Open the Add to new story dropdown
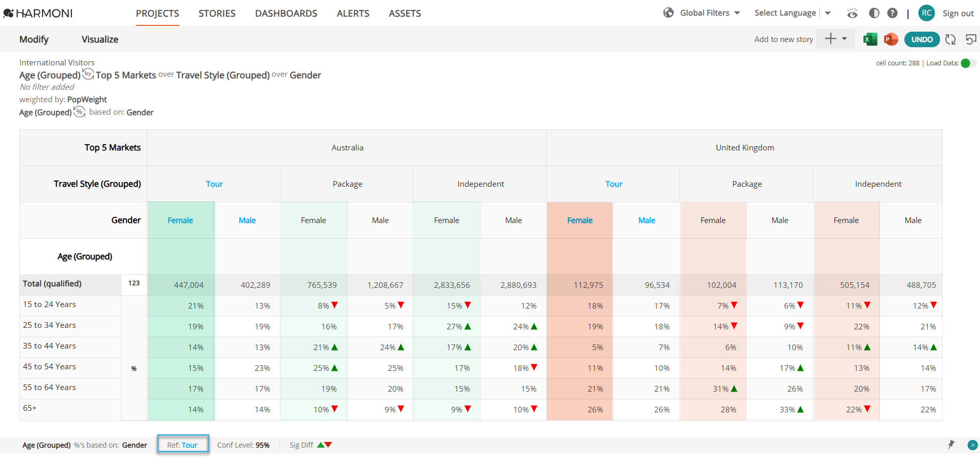 click(x=835, y=39)
